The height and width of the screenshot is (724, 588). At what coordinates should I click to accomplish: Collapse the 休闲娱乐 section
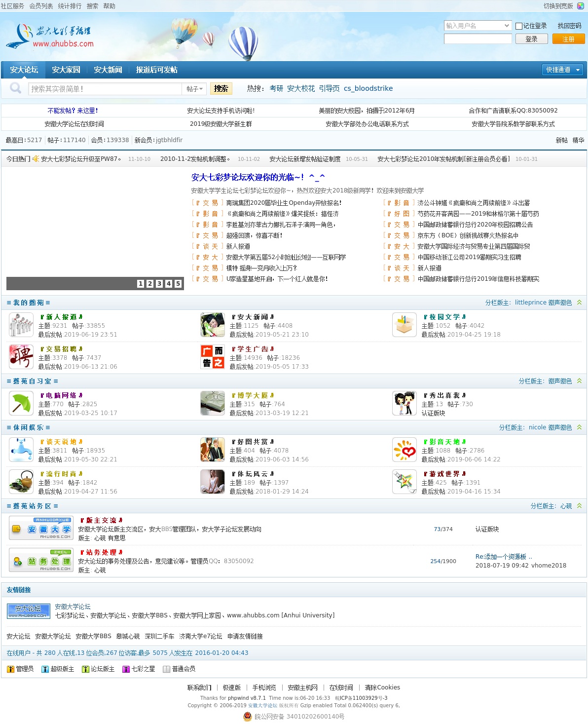(x=579, y=427)
